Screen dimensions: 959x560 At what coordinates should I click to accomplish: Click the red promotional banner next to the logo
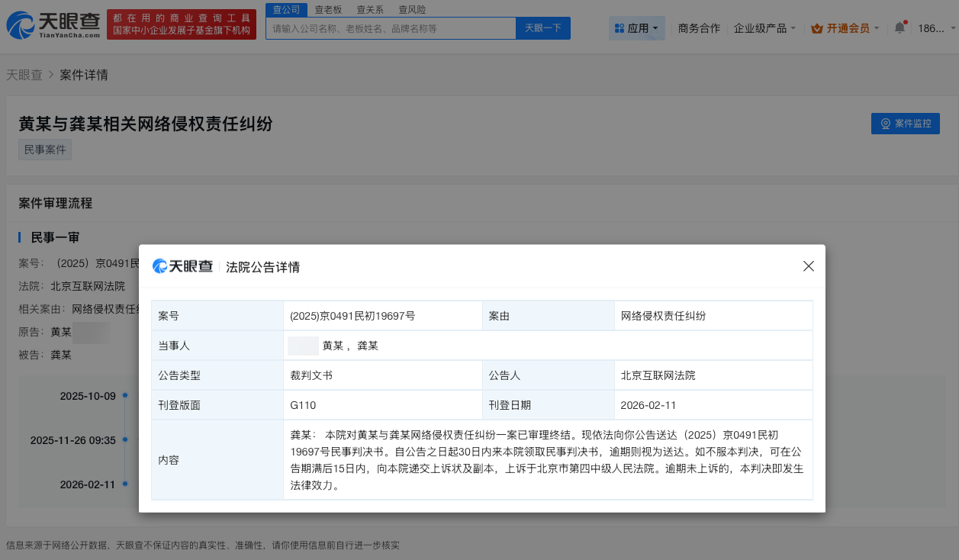coord(181,24)
